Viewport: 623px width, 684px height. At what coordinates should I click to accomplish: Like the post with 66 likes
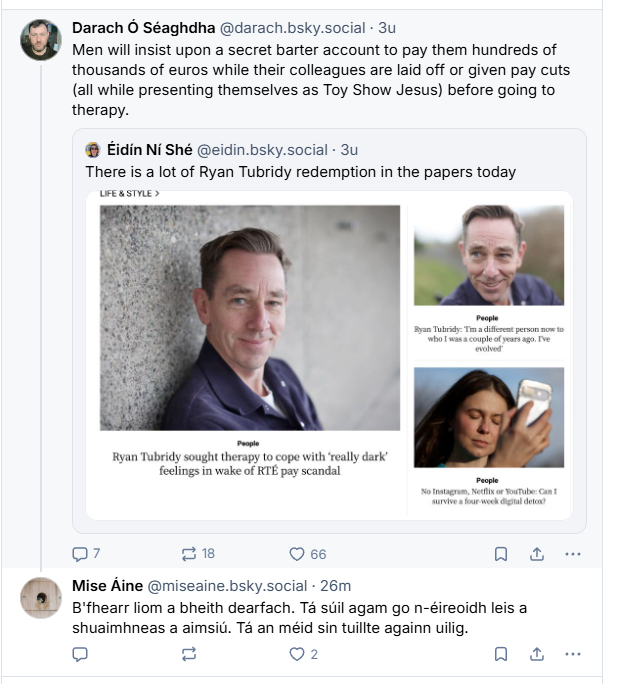click(x=297, y=553)
